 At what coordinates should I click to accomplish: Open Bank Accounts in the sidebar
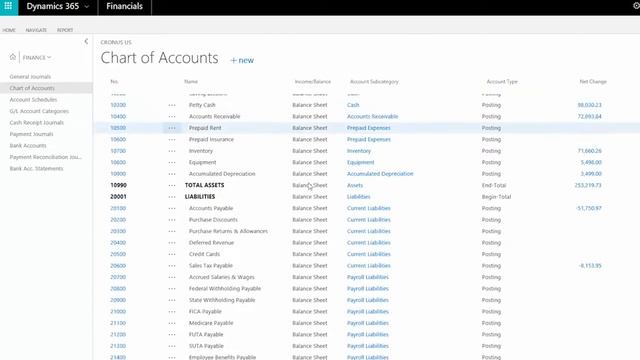(x=28, y=145)
